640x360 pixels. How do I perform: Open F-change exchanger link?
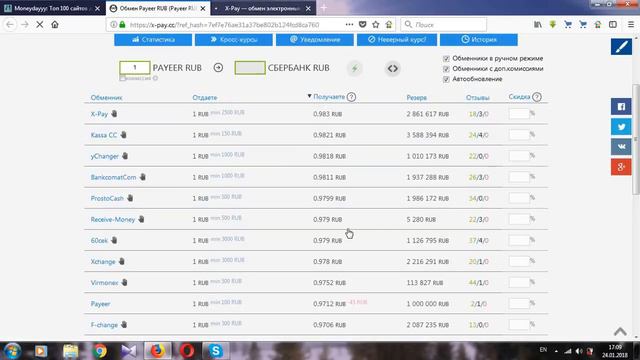pyautogui.click(x=104, y=325)
